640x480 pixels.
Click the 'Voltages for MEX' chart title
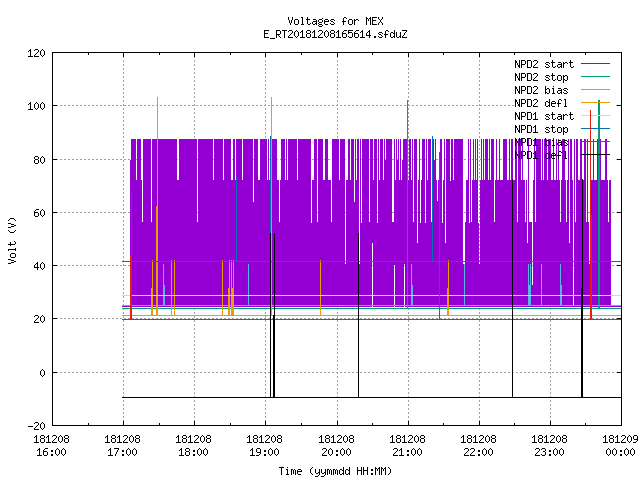tap(335, 21)
